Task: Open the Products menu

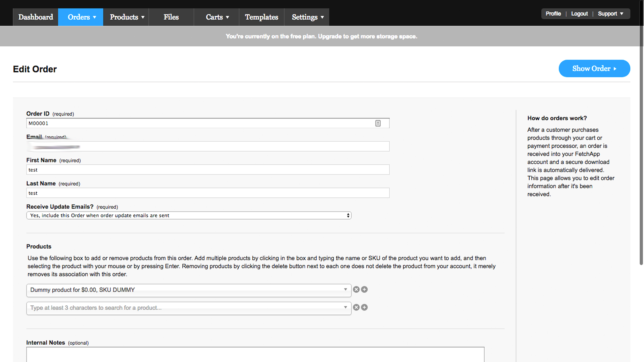Action: 126,17
